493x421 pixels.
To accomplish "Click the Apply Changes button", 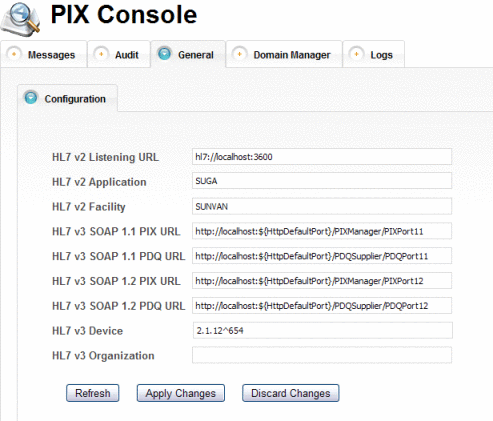I will 181,393.
